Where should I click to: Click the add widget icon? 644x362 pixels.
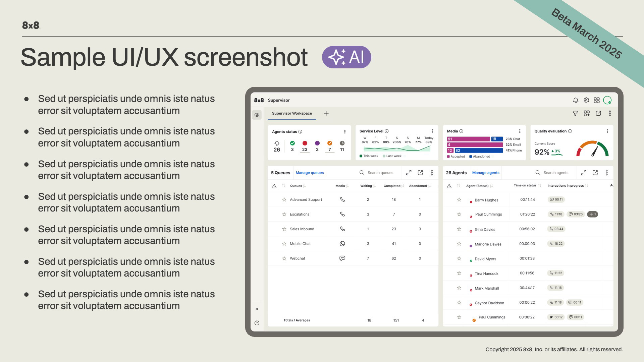click(587, 113)
